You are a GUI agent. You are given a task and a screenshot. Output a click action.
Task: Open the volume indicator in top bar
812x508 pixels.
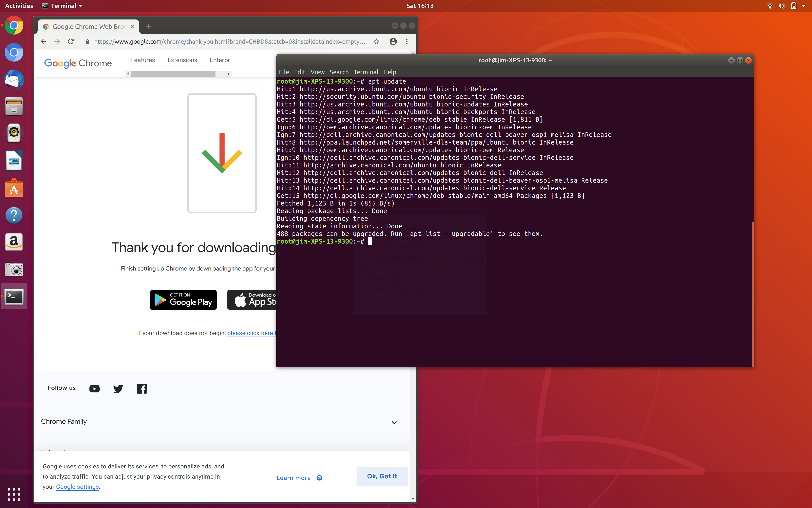(x=782, y=6)
